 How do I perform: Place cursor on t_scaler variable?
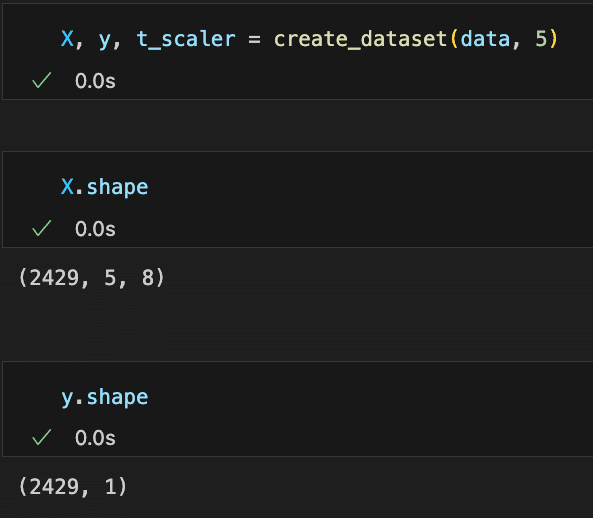tap(186, 39)
